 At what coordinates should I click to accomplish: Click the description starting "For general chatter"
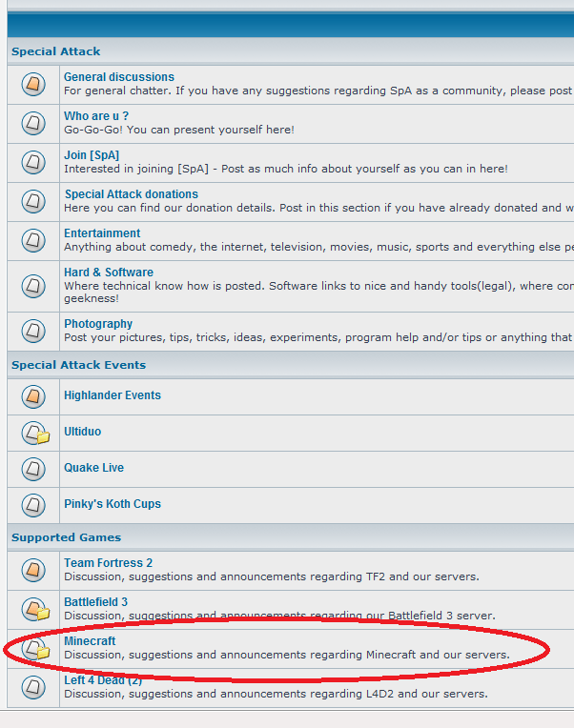(x=318, y=91)
